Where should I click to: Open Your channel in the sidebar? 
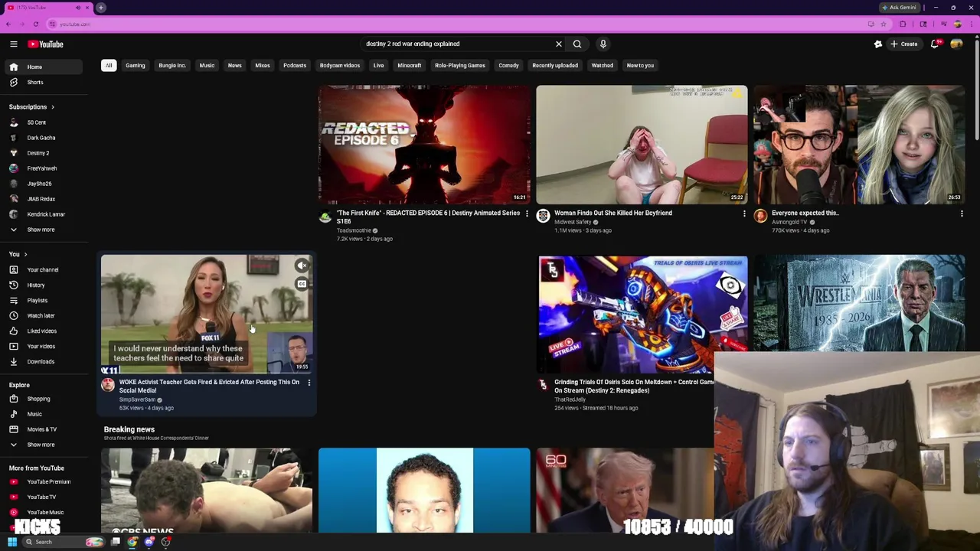click(x=42, y=270)
